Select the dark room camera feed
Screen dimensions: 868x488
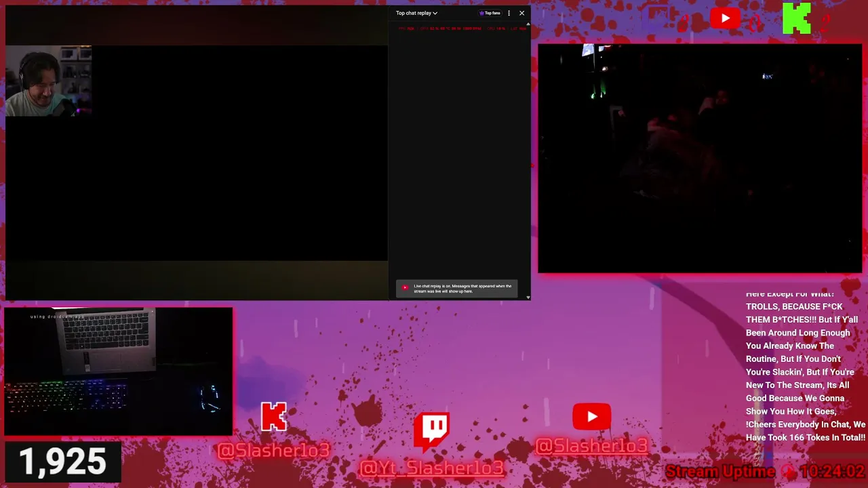(700, 159)
